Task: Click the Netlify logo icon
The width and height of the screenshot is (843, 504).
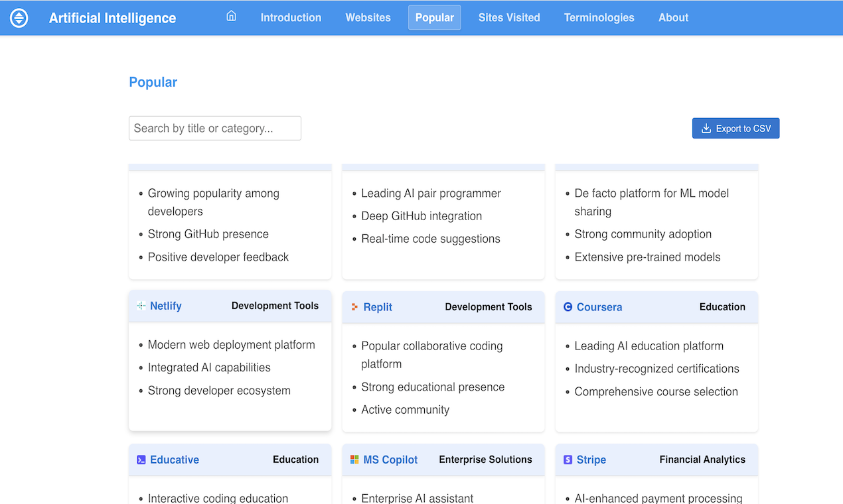Action: [x=141, y=306]
